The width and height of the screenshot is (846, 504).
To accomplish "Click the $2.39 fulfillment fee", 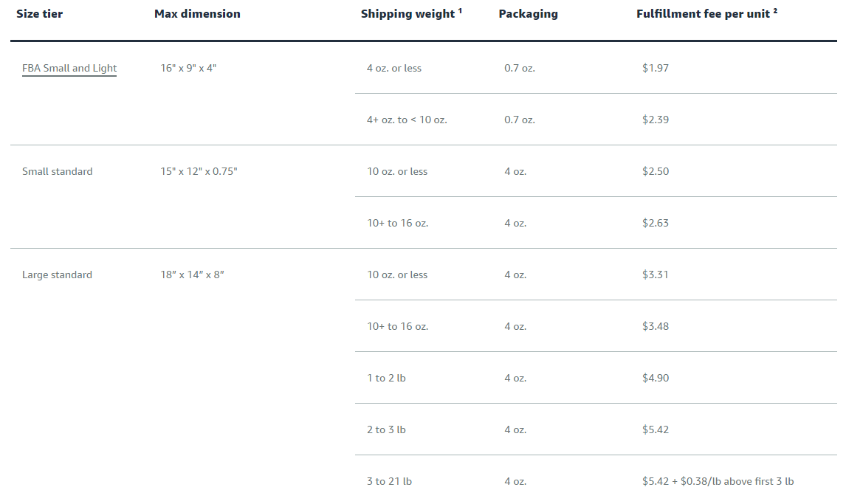I will click(x=656, y=120).
